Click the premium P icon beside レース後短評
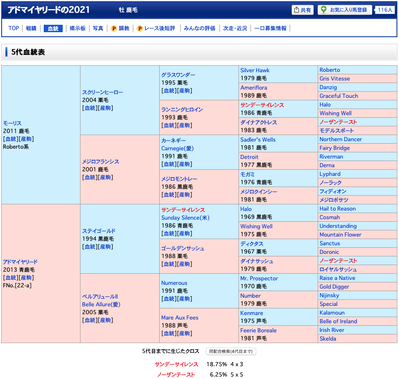This screenshot has width=399, height=379. tap(140, 28)
